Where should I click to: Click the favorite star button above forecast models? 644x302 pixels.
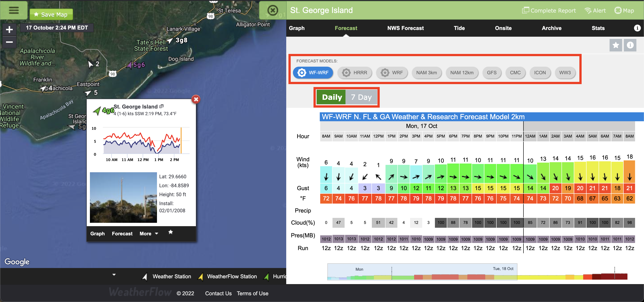(x=616, y=45)
